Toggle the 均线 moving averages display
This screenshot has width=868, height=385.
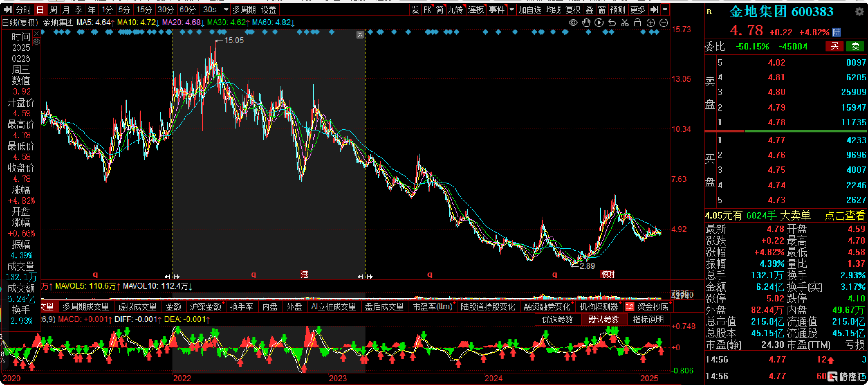553,9
